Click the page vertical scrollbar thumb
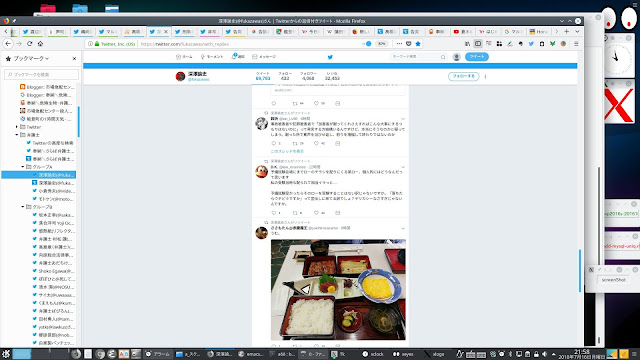This screenshot has width=640, height=360. [580, 270]
